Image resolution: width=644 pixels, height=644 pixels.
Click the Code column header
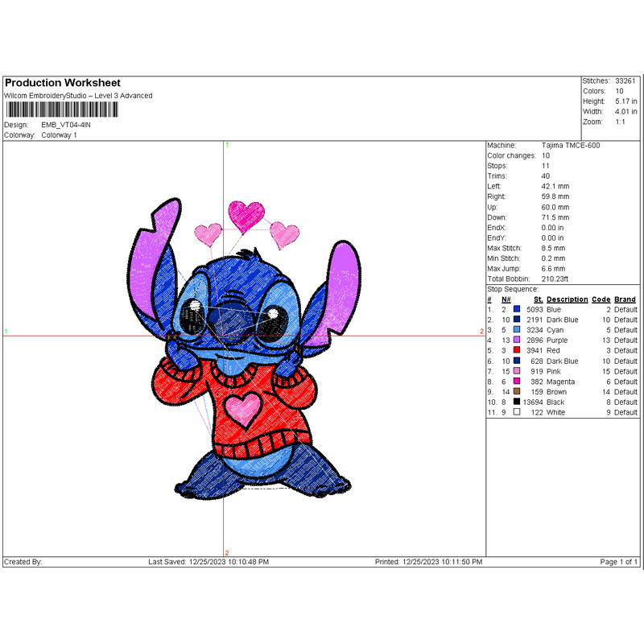click(x=600, y=299)
